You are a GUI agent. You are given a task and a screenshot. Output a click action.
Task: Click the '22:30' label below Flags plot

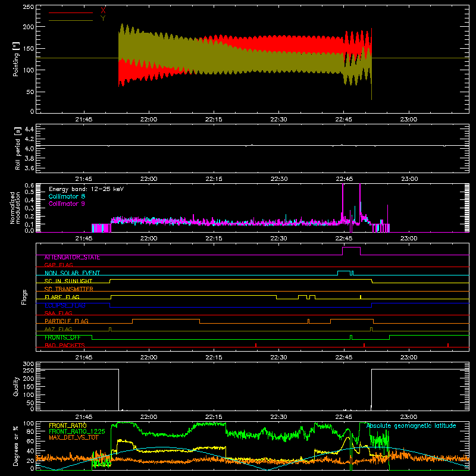[278, 358]
